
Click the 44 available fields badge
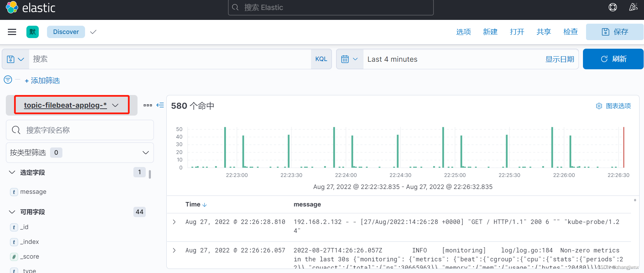click(140, 212)
